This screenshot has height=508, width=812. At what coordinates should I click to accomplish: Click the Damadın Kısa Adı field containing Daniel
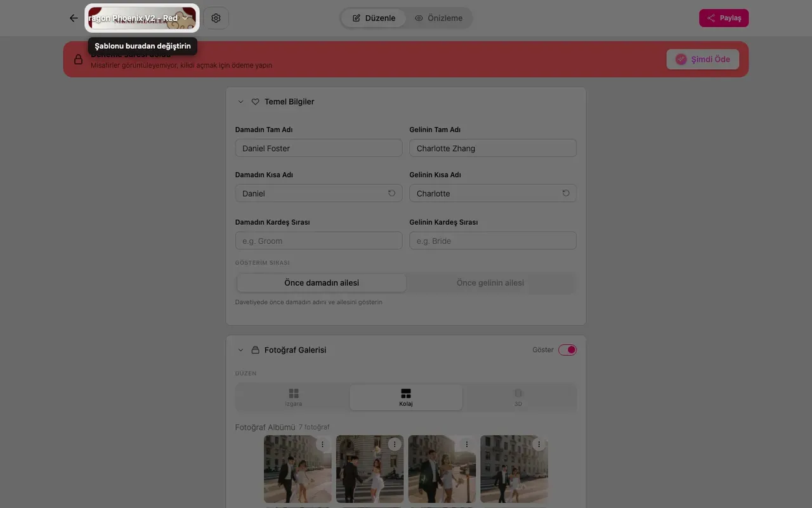318,193
